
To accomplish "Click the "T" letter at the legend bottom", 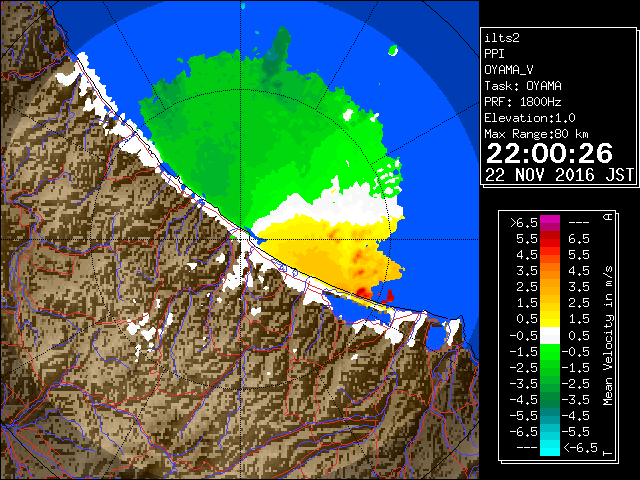I will [608, 453].
